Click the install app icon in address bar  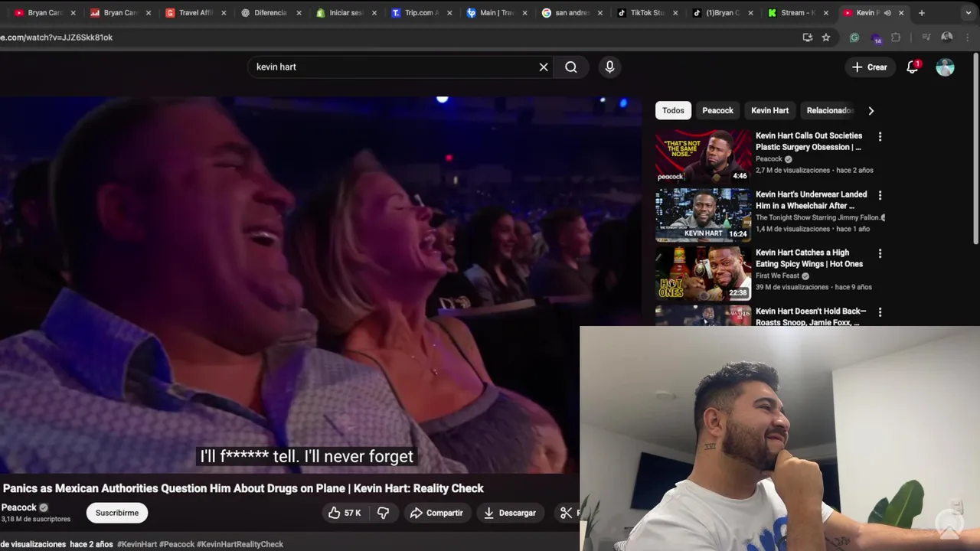click(x=807, y=37)
